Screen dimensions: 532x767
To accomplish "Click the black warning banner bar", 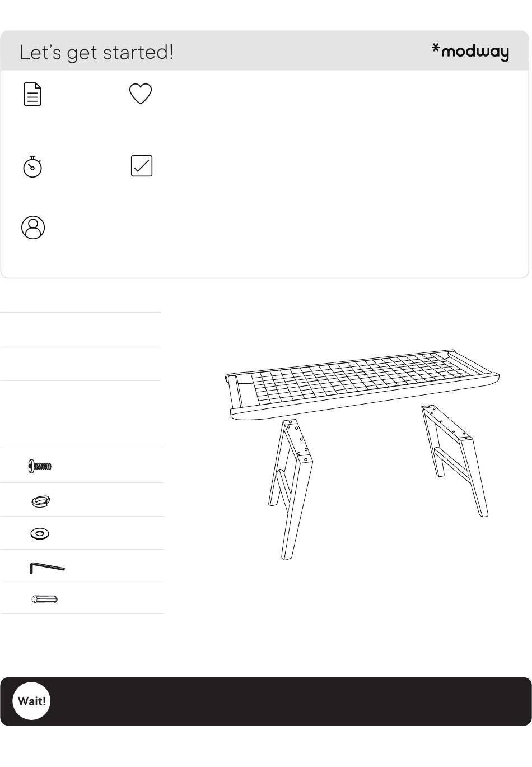I will coord(266,701).
